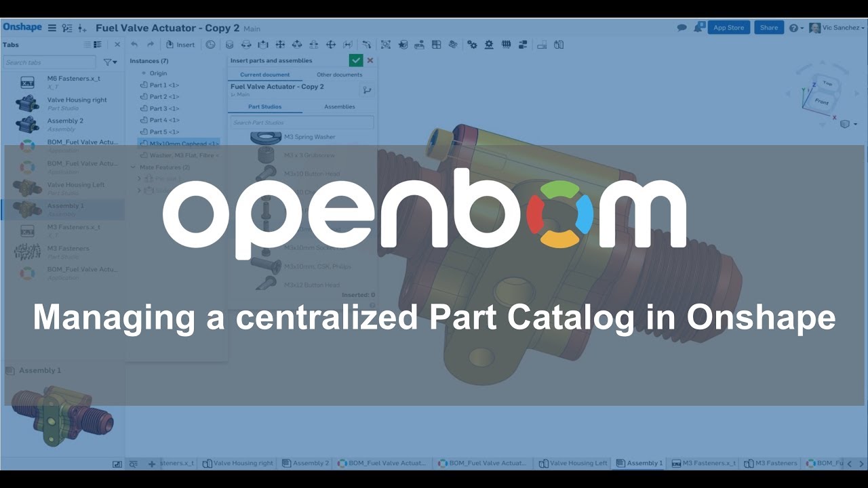
Task: Open the Vic Sanchez account menu
Action: tap(837, 28)
